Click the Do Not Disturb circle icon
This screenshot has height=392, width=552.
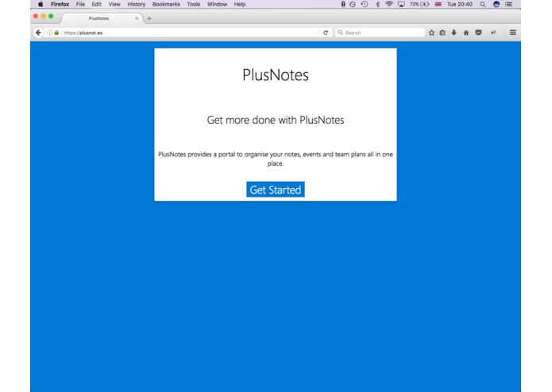click(x=353, y=4)
